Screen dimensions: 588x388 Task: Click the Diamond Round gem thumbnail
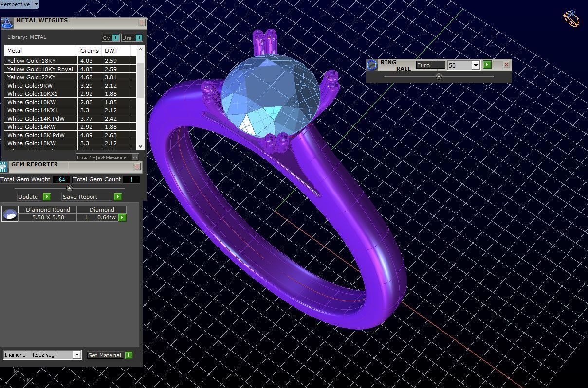coord(10,213)
